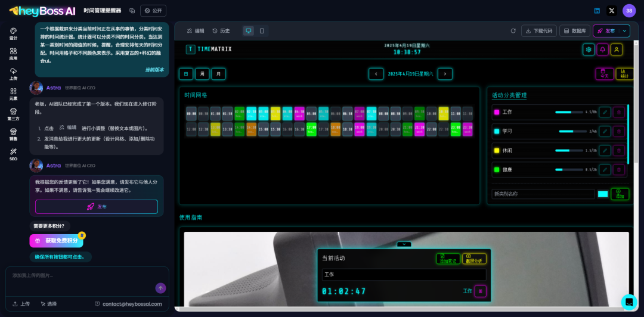Screen dimensions: 644x317
Task: Stop the current activity timer
Action: (481, 291)
